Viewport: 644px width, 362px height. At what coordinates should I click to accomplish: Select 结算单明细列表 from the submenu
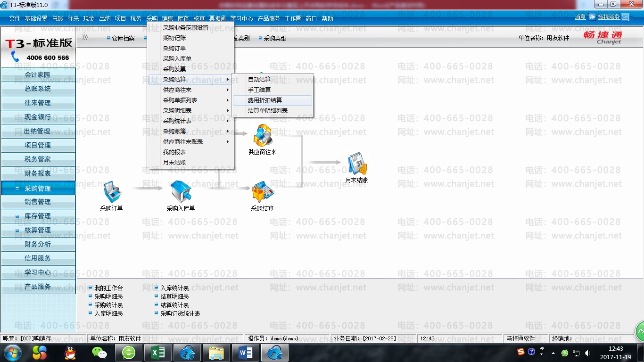coord(272,110)
